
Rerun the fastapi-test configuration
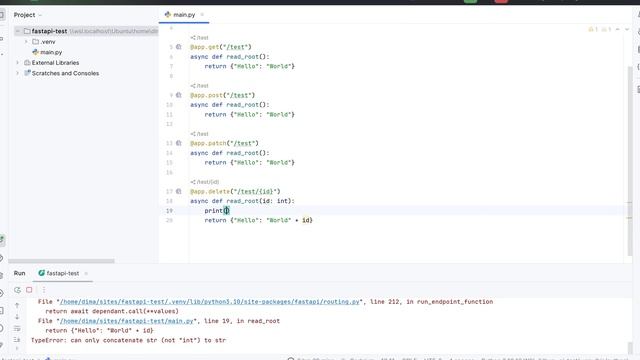point(17,290)
